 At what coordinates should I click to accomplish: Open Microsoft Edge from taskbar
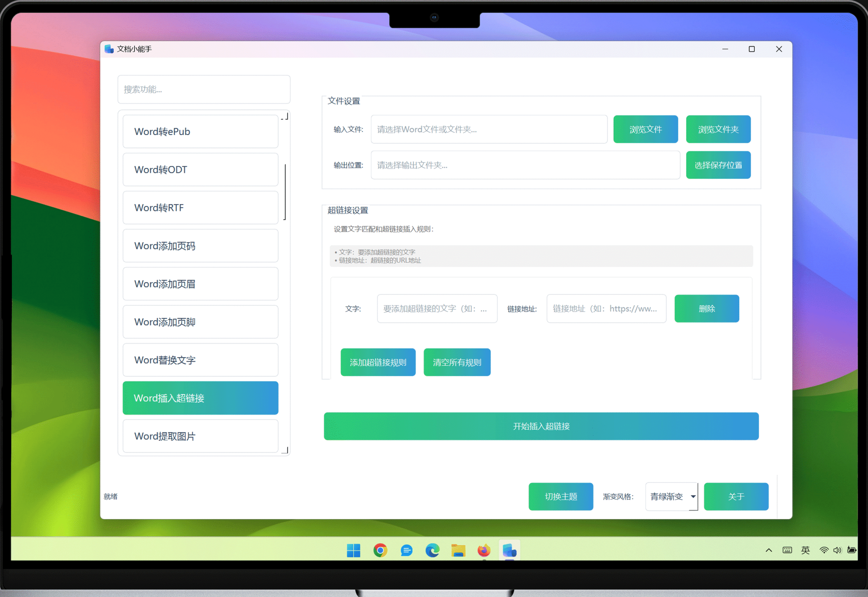(432, 550)
